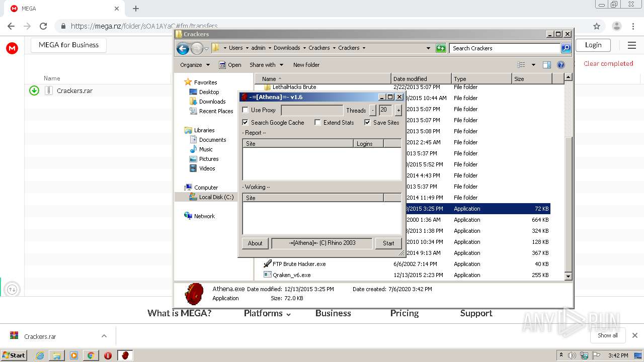Click the change view icon in Explorer toolbar
Image resolution: width=644 pixels, height=362 pixels.
(x=521, y=65)
